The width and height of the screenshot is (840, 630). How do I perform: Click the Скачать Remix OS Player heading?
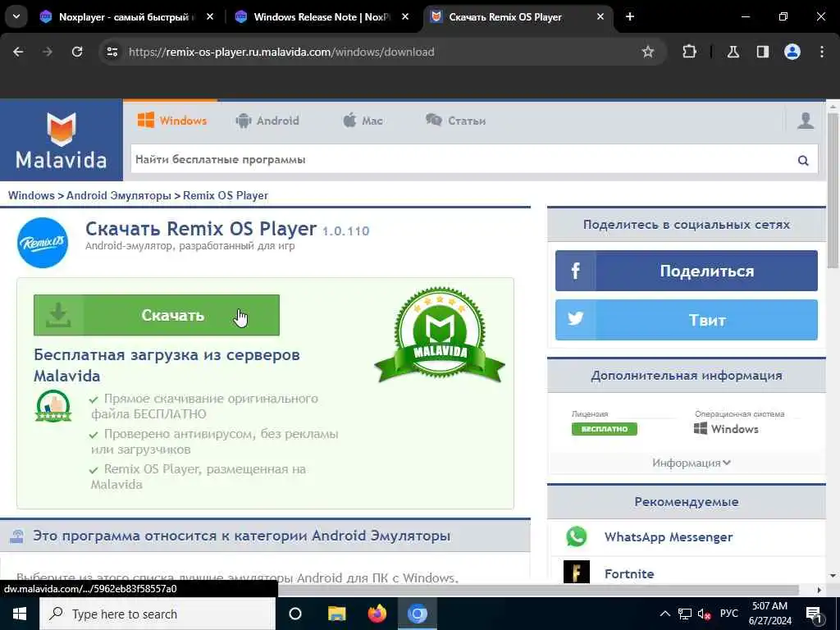[x=201, y=229]
